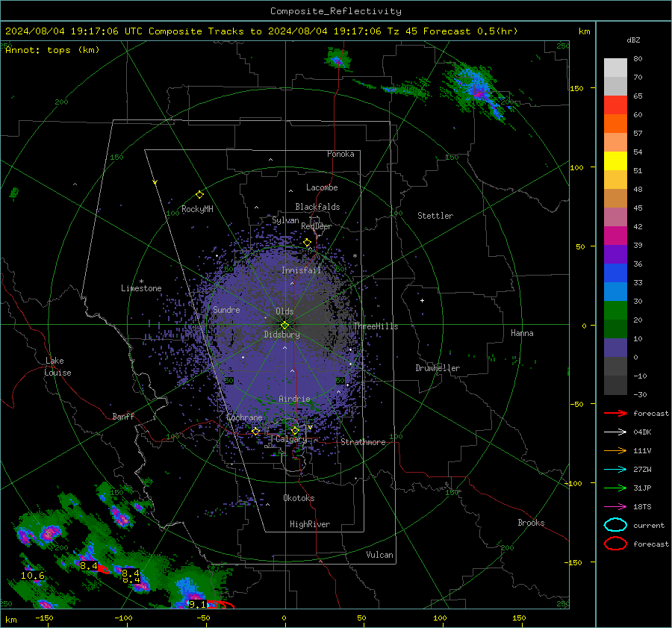Click the storm top label 10.6

click(33, 575)
